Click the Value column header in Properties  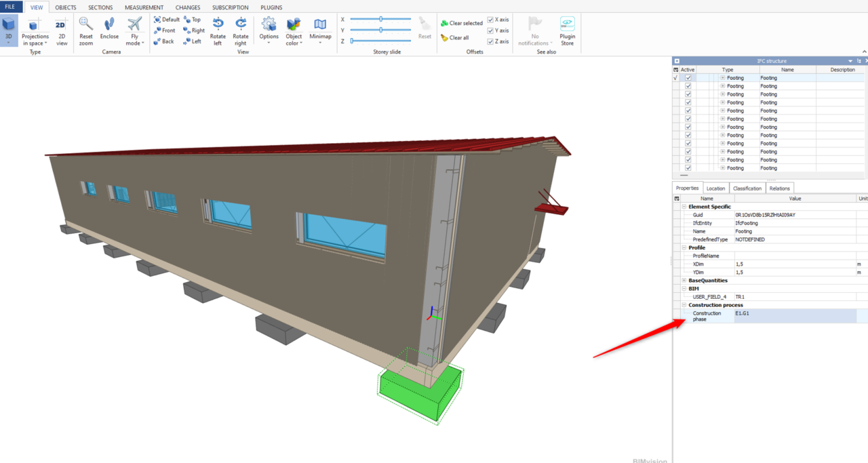795,199
